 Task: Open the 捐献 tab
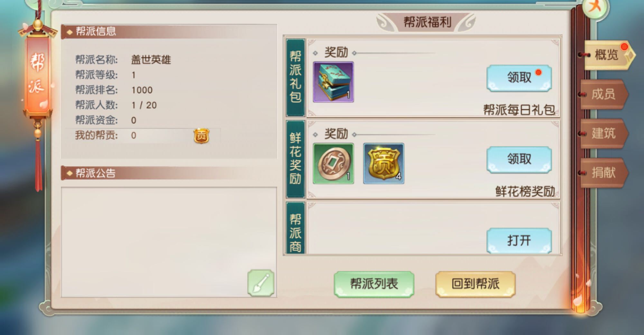(x=604, y=173)
